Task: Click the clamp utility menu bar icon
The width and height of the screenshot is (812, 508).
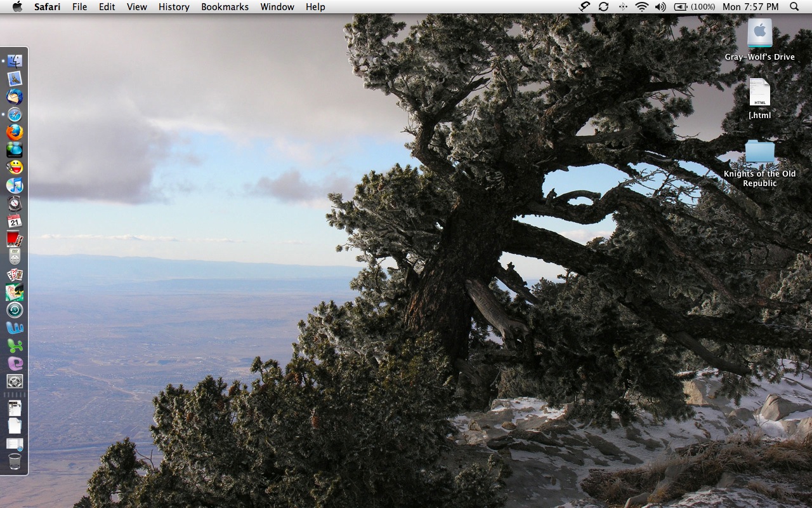Action: tap(585, 7)
